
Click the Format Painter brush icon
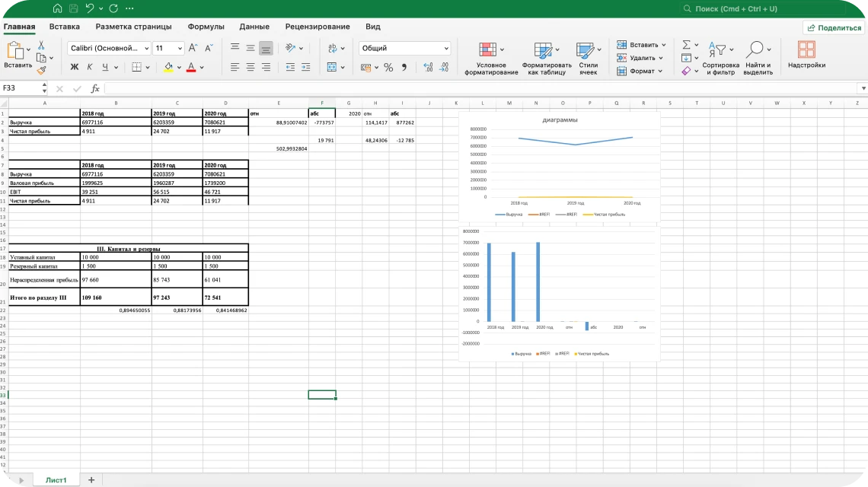tap(41, 70)
